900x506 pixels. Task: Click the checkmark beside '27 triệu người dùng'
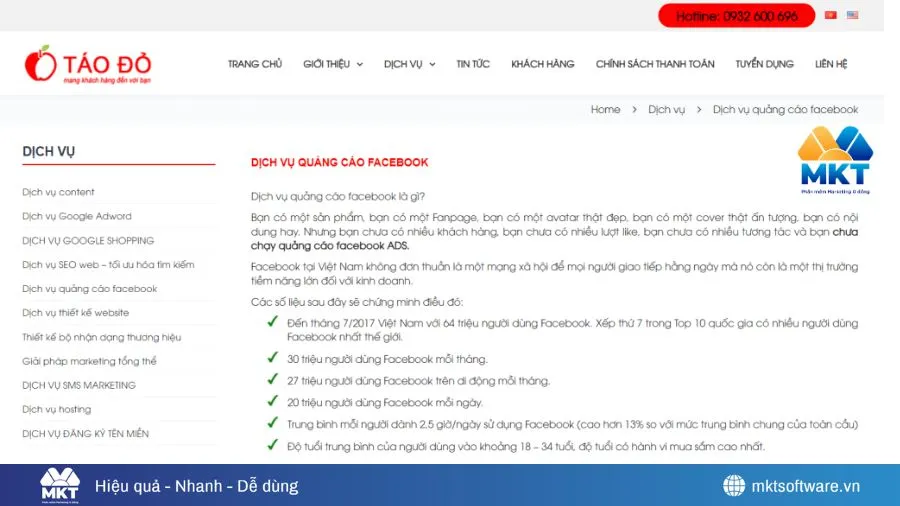[273, 379]
